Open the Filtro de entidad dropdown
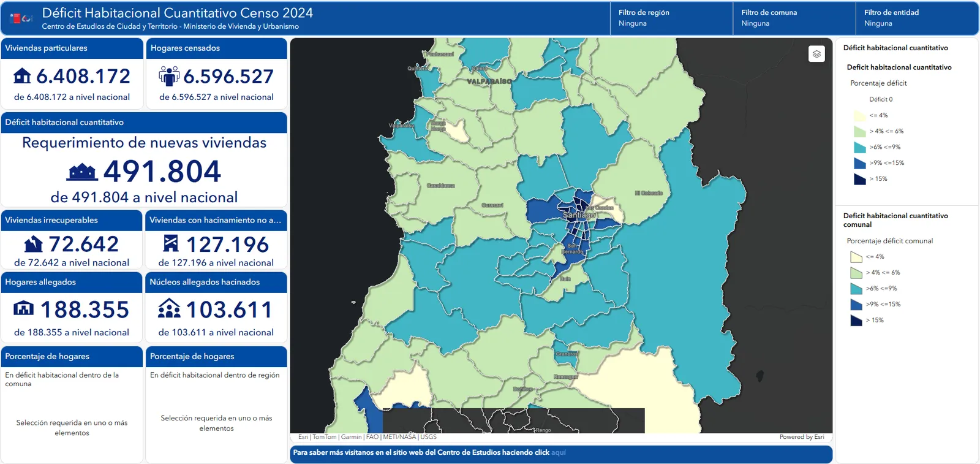 (x=916, y=18)
